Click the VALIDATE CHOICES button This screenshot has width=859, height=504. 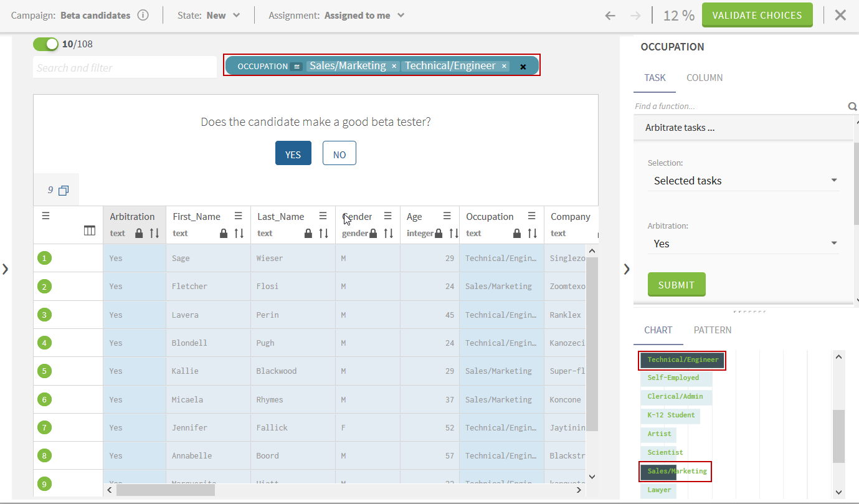(x=757, y=16)
